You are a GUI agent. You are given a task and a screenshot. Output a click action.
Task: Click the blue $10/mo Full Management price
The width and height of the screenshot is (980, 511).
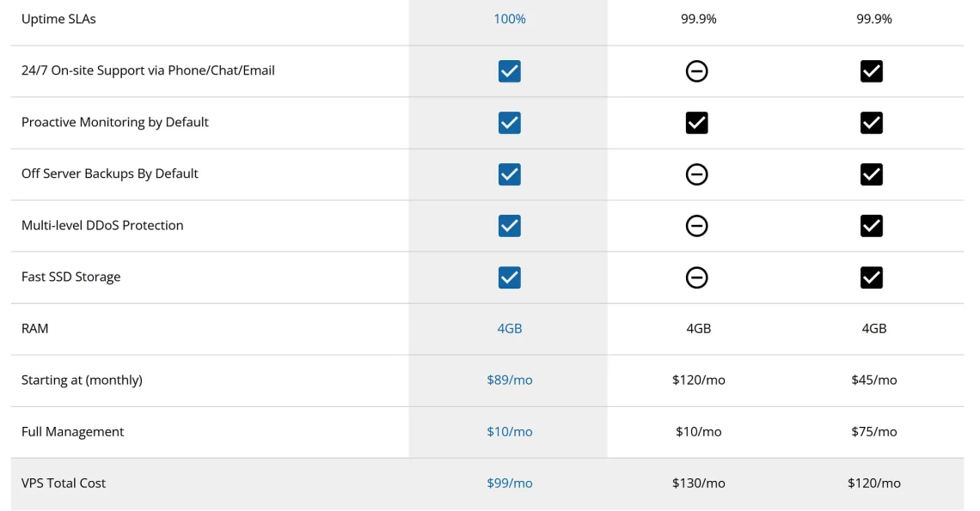[x=510, y=432]
